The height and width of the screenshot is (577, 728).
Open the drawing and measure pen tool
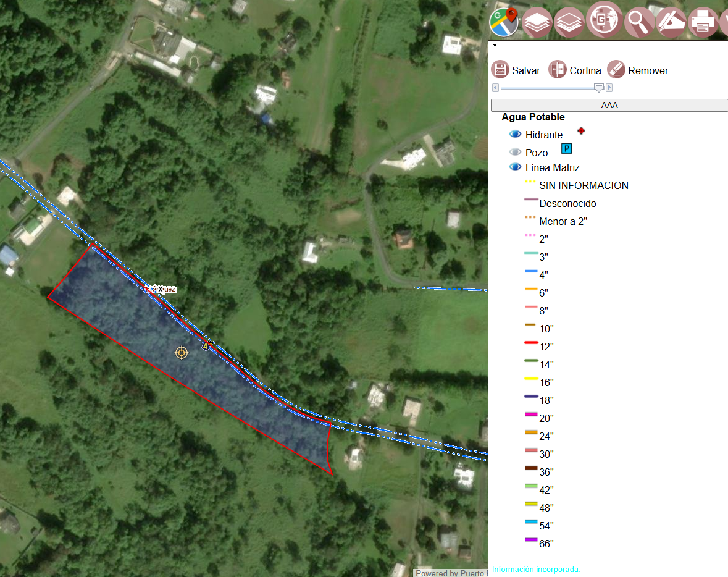coord(671,22)
